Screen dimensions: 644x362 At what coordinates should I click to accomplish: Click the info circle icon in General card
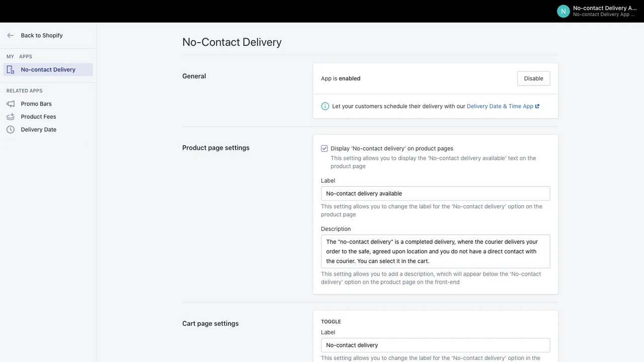tap(325, 106)
